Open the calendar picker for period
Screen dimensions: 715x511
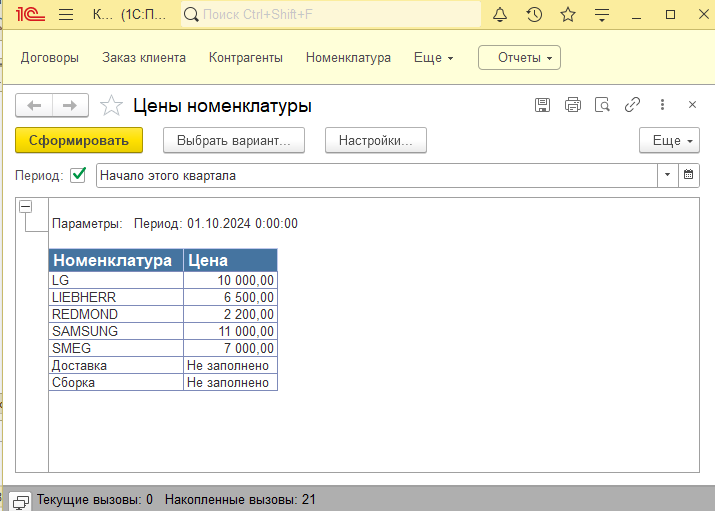coord(689,175)
